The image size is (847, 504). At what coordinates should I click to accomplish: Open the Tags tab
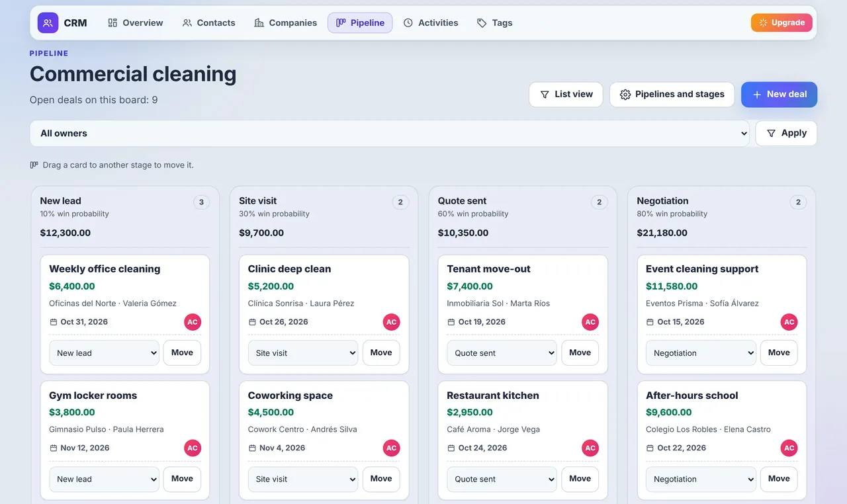click(494, 22)
